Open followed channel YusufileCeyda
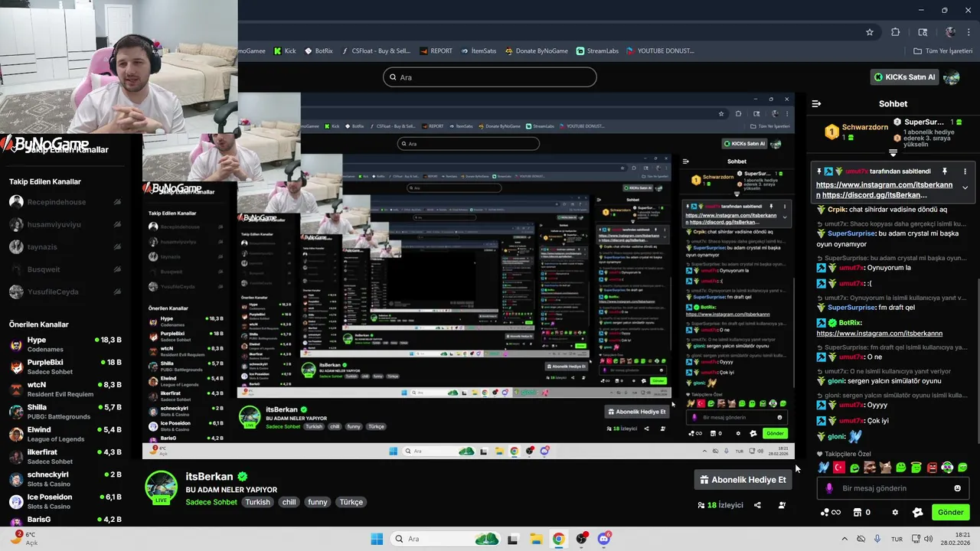This screenshot has height=551, width=980. click(x=65, y=292)
